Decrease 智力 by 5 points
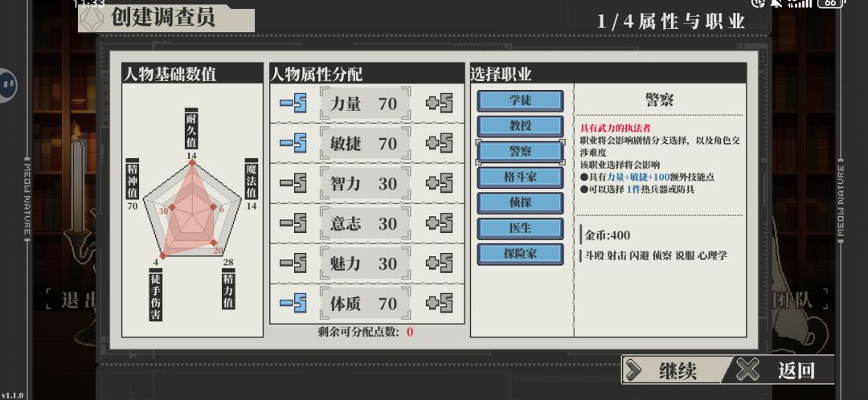 [293, 183]
